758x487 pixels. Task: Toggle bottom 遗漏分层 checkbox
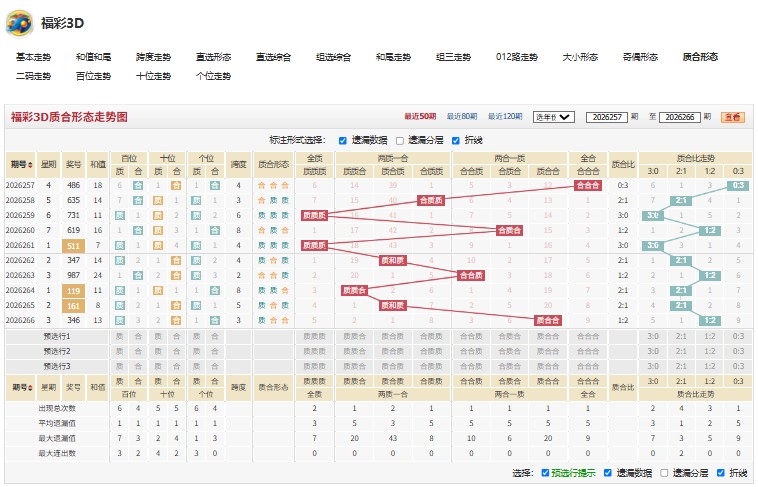pos(664,473)
